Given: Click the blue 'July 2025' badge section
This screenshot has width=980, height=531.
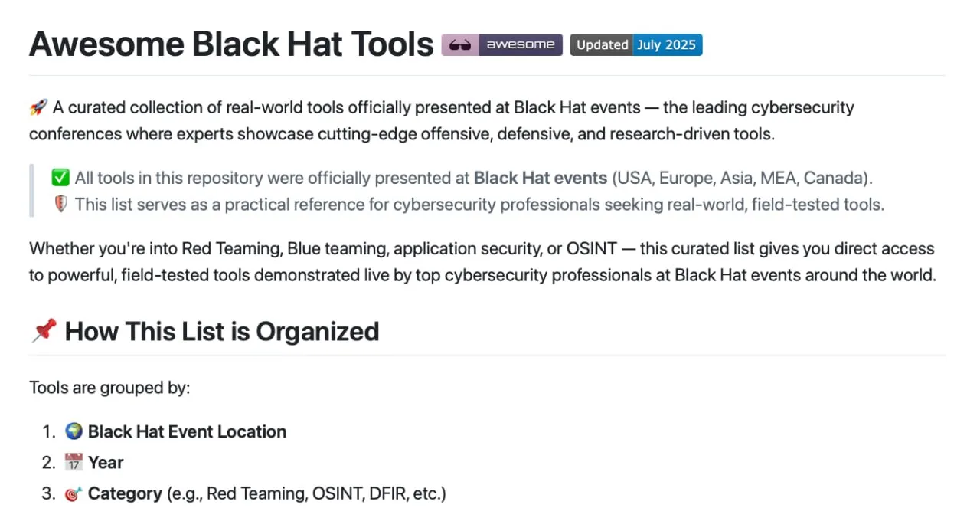Looking at the screenshot, I should coord(666,45).
